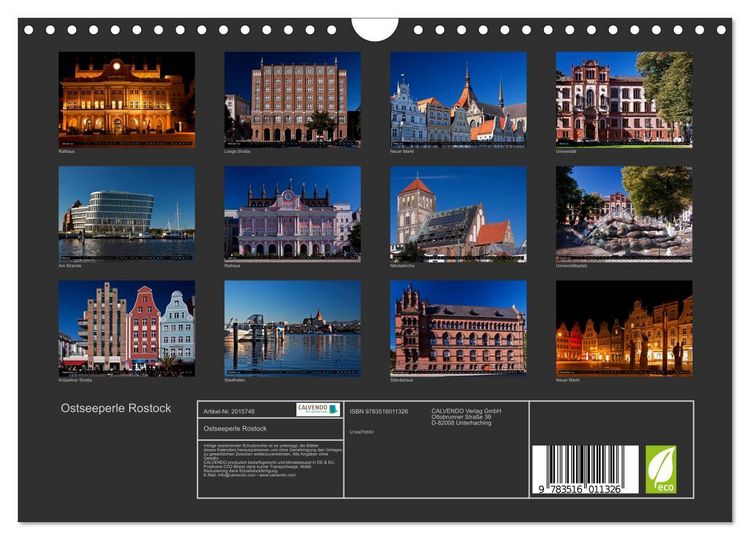Viewport: 750px width, 540px height.
Task: Click caption 'Ständehaus' under the brick building photo
Action: [402, 380]
